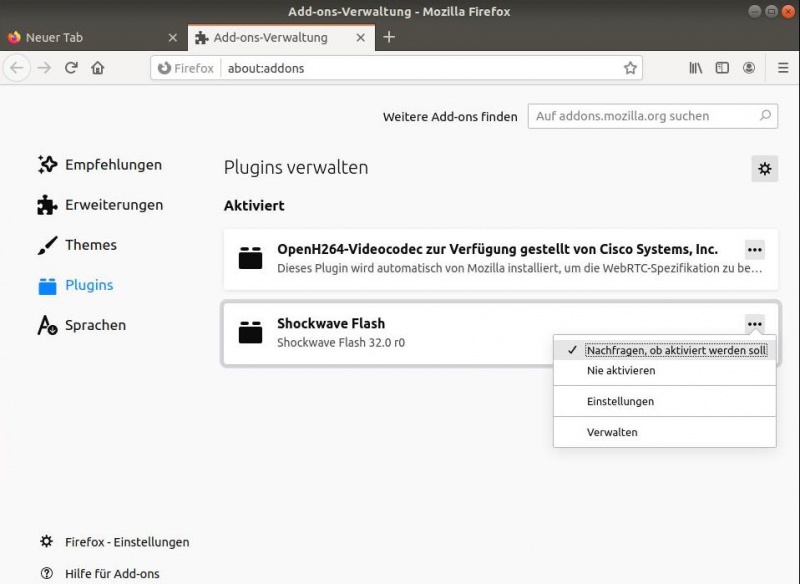The height and width of the screenshot is (584, 800).
Task: Open Firefox - Einstellungen link
Action: 114,542
